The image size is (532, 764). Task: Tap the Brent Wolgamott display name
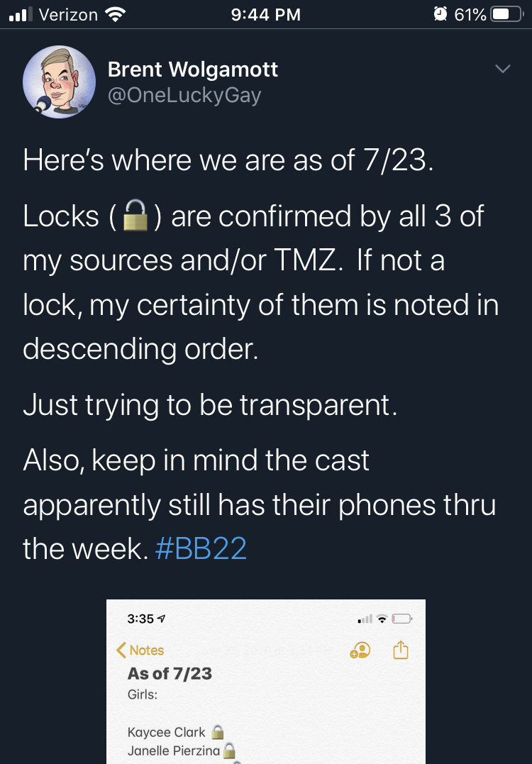point(192,70)
